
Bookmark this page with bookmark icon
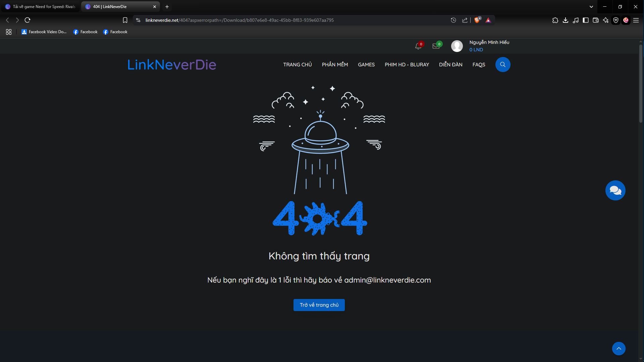coord(125,20)
